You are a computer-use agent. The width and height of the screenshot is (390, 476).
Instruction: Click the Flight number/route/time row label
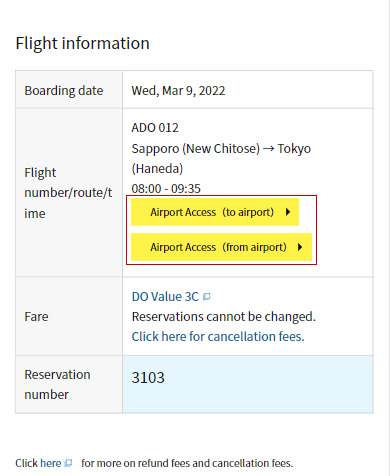pyautogui.click(x=68, y=193)
